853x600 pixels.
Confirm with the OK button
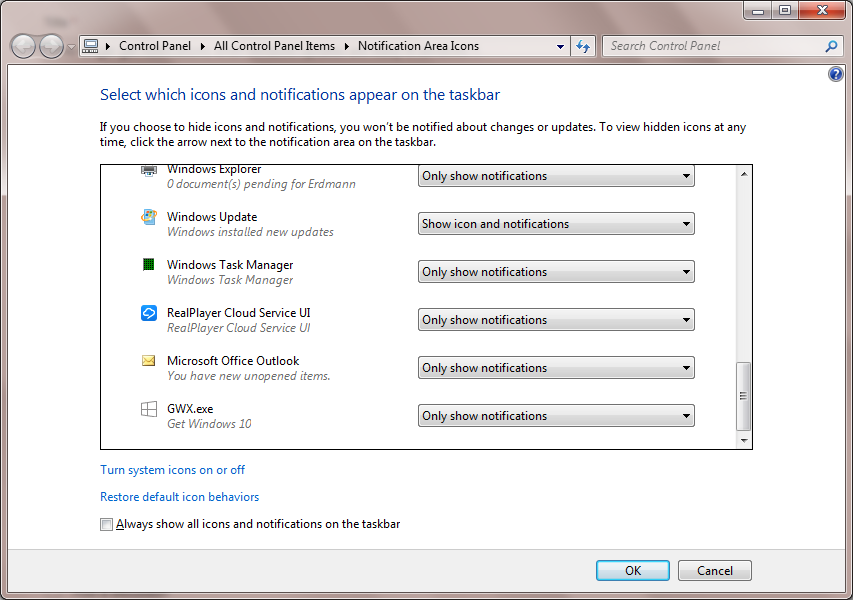click(x=633, y=571)
